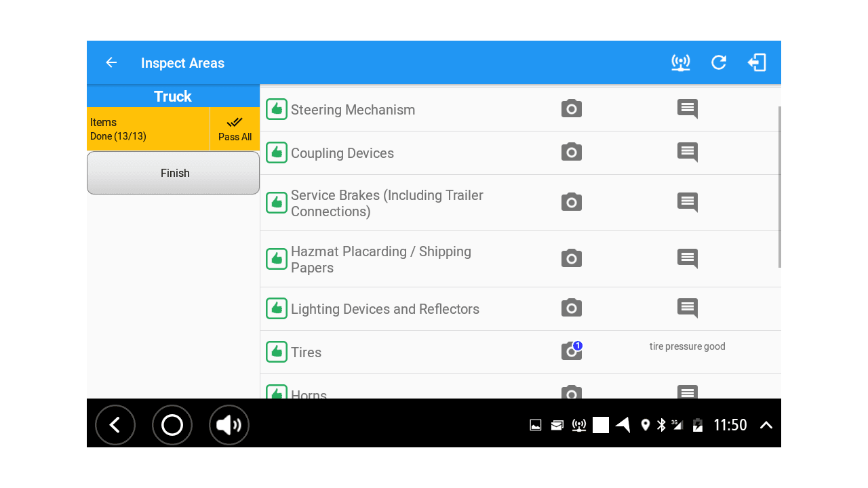Add photo for Lighting Devices and Reflectors

(x=572, y=308)
